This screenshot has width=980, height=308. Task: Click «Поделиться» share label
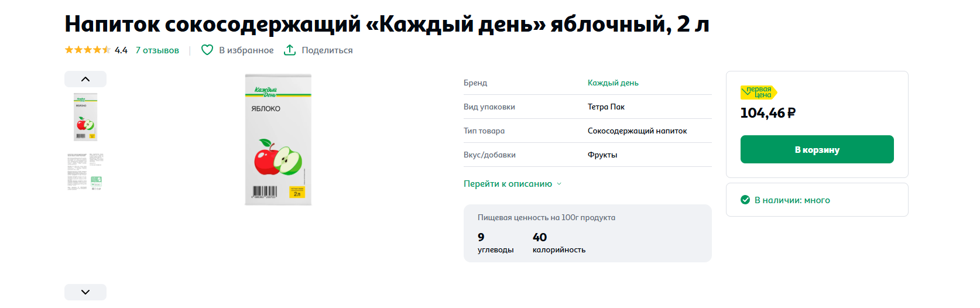point(327,50)
